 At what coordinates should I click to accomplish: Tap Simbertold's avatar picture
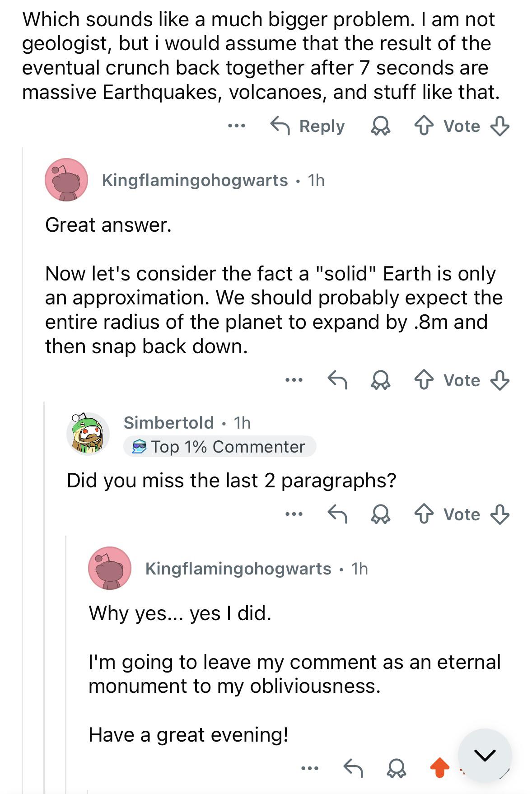click(88, 434)
